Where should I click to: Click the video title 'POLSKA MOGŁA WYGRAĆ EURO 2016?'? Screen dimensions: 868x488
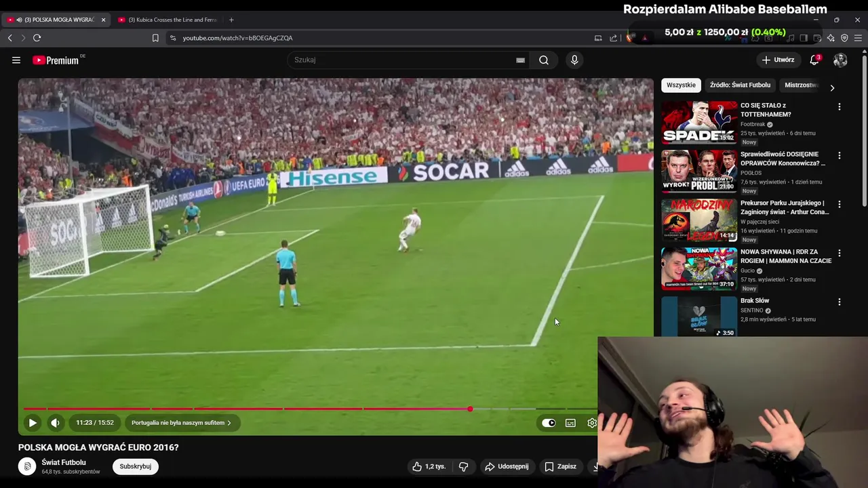tap(98, 447)
